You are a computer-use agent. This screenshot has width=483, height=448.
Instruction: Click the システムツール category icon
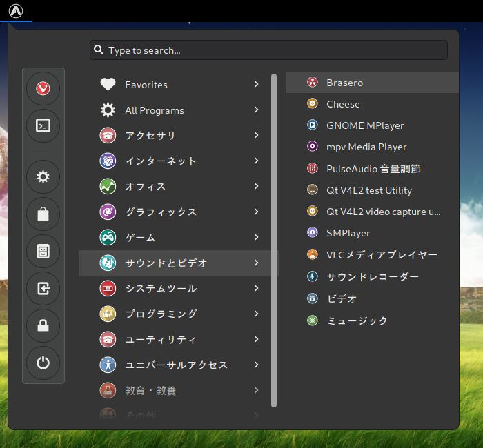(x=108, y=288)
